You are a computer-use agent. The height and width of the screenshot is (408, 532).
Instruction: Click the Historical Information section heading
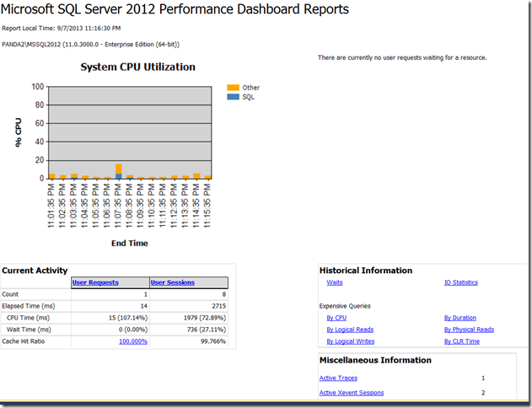point(366,270)
